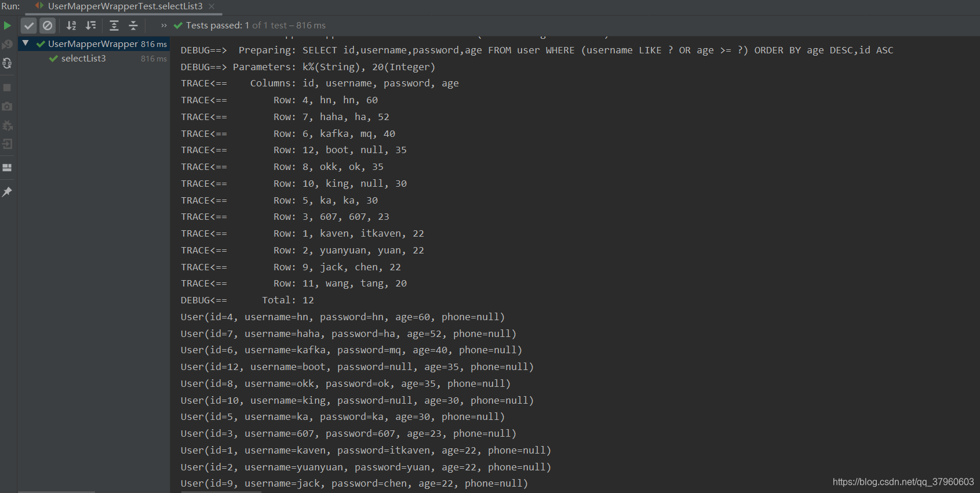
Task: Click the 'Total: 12' debug line
Action: [x=247, y=300]
